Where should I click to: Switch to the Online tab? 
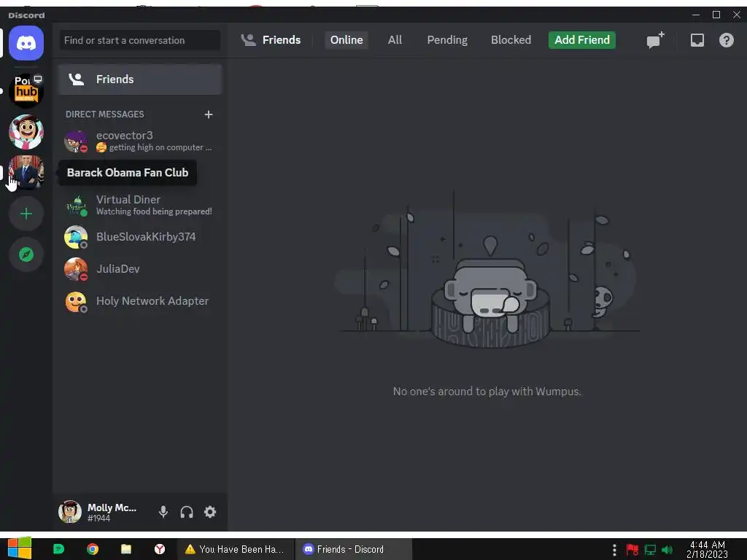click(347, 40)
